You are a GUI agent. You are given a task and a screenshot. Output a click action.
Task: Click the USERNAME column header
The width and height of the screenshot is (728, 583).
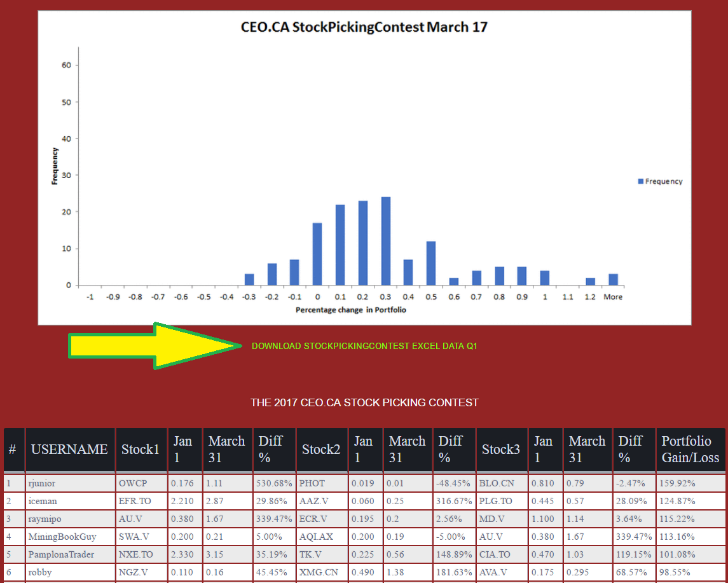[70, 449]
